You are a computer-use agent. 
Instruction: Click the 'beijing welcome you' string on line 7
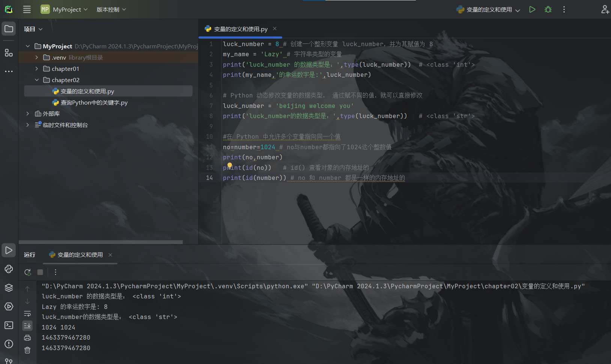click(315, 106)
